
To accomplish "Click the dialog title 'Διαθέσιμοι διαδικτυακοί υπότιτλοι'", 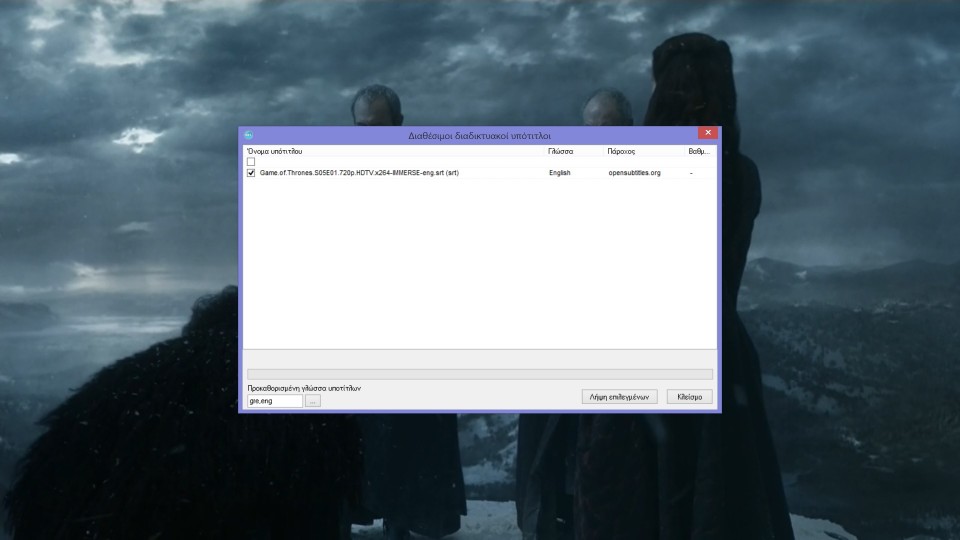I will pyautogui.click(x=479, y=135).
